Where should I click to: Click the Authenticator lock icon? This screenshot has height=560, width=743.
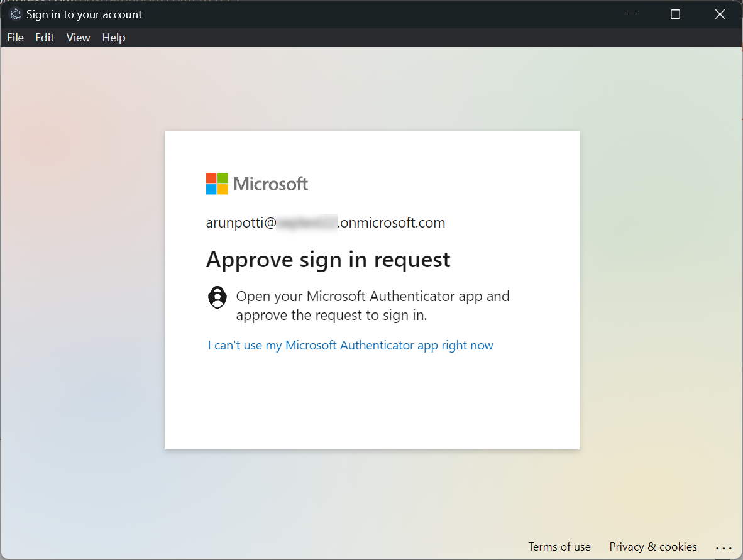pos(217,297)
